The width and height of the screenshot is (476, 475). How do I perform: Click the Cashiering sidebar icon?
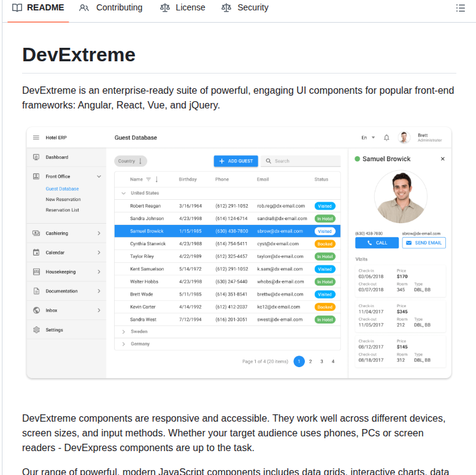[36, 234]
